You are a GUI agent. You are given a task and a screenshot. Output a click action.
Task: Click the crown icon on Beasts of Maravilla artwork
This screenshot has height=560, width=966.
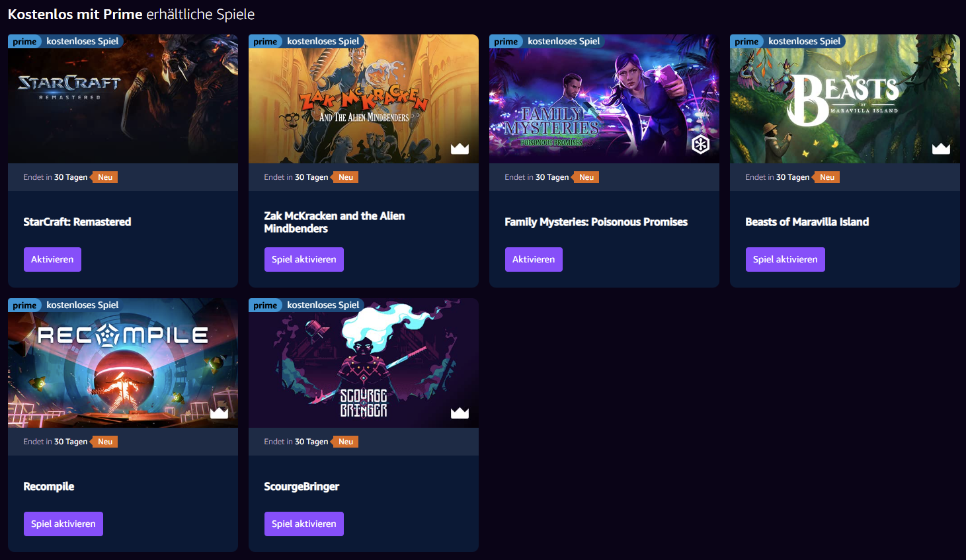(x=941, y=149)
